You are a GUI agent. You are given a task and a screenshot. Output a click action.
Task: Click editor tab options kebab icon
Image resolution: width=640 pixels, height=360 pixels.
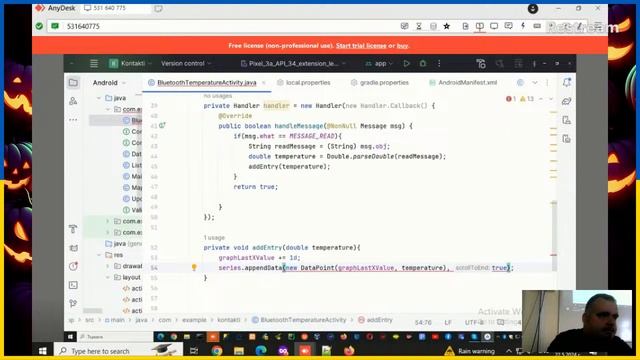547,82
